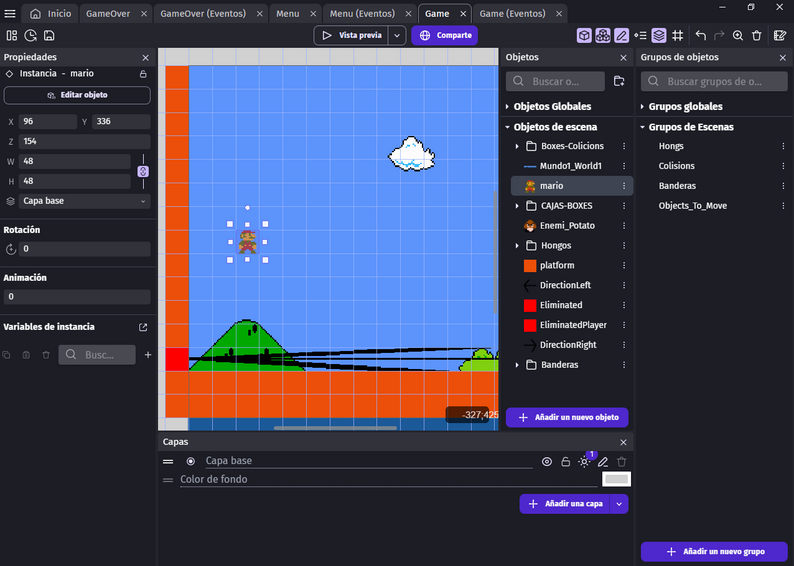Switch to Menu (Eventos) tab
The height and width of the screenshot is (566, 794).
pos(362,14)
